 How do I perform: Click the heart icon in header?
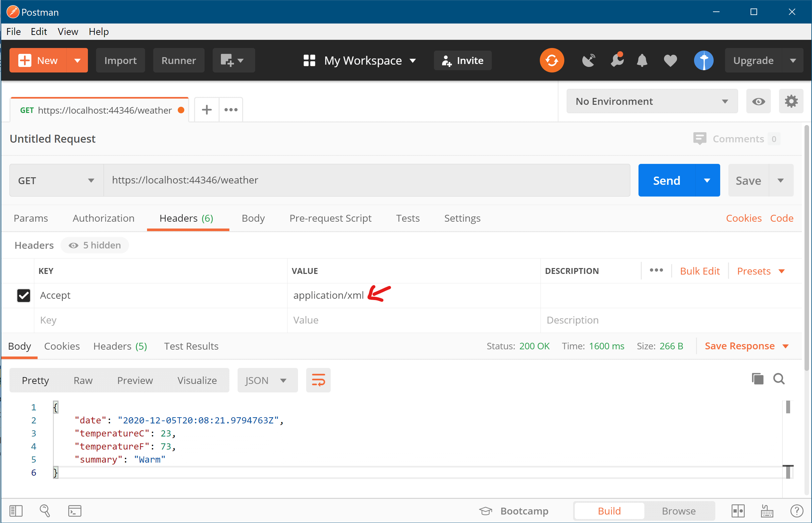(x=670, y=61)
